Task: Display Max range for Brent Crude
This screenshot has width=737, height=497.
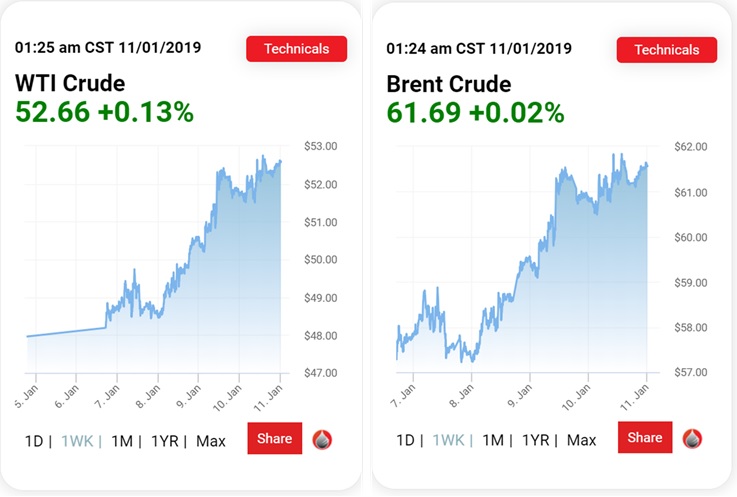Action: click(582, 441)
